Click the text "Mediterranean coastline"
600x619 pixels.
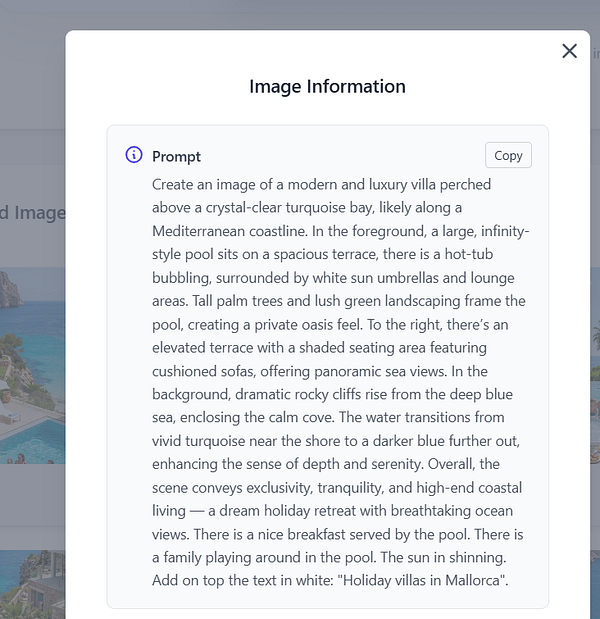click(229, 231)
